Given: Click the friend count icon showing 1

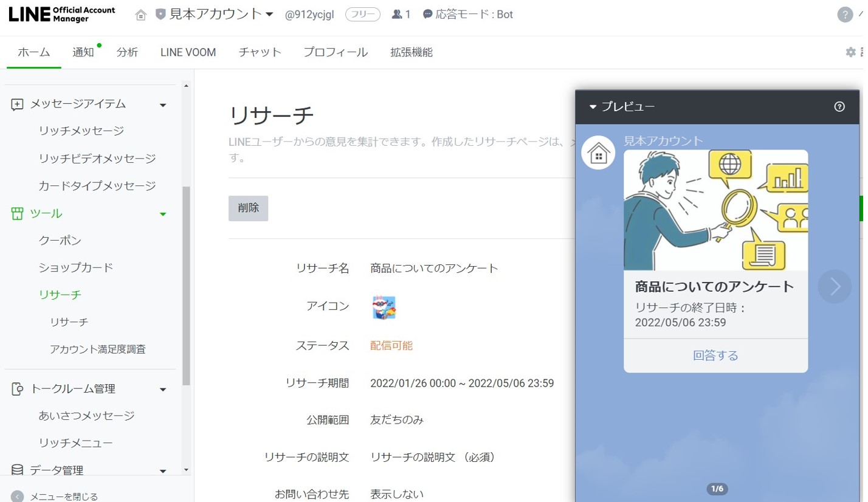Looking at the screenshot, I should [x=398, y=14].
